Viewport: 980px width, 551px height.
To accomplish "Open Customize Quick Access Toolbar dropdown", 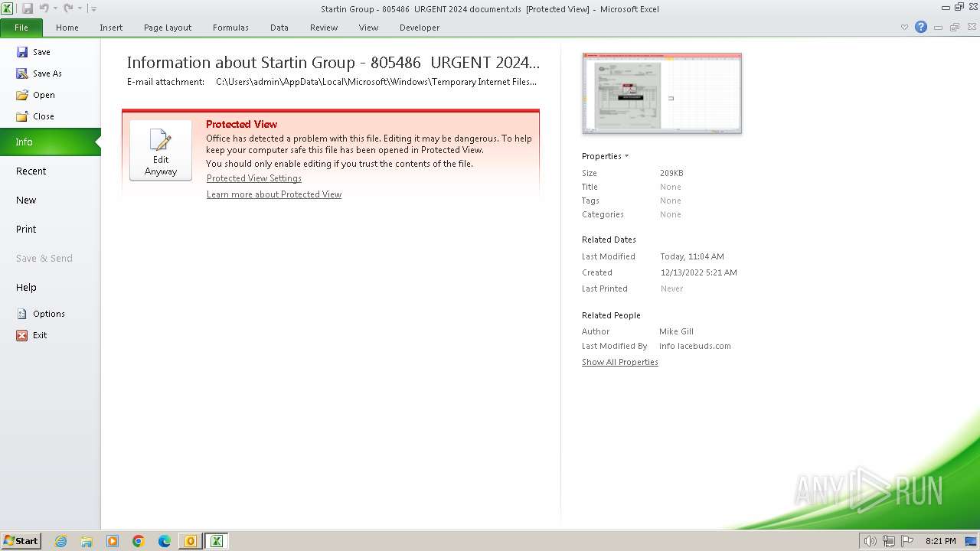I will 93,8.
